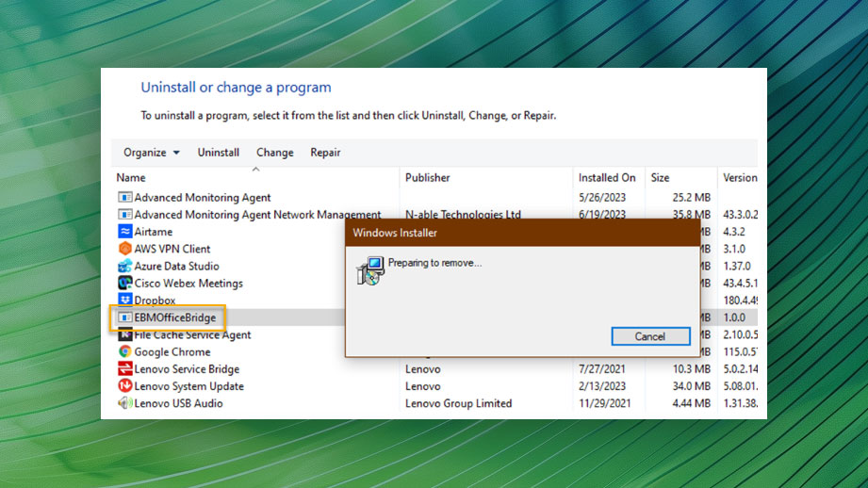Image resolution: width=868 pixels, height=488 pixels.
Task: Click the Google Chrome icon
Action: [x=125, y=352]
